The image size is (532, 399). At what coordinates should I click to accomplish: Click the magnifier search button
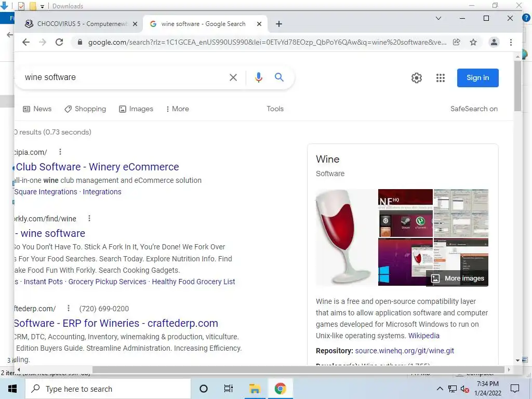click(x=279, y=77)
